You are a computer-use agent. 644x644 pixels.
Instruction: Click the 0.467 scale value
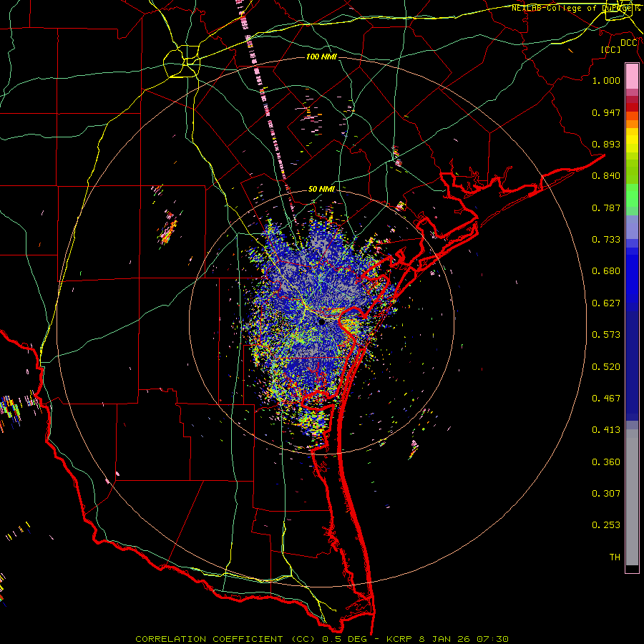click(x=606, y=399)
